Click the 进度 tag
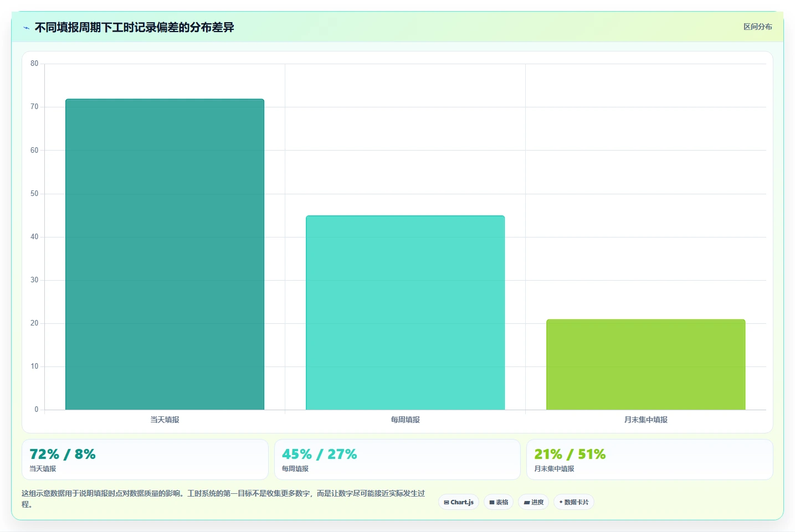 [x=534, y=502]
